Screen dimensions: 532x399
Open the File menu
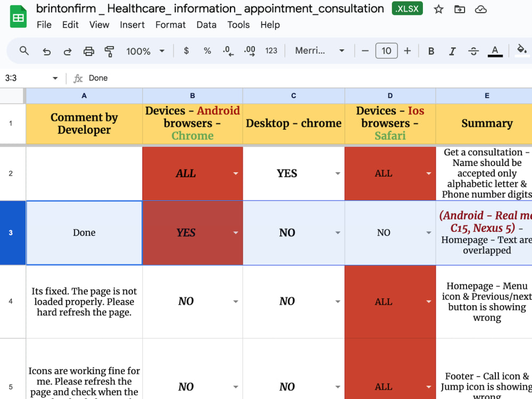point(44,25)
